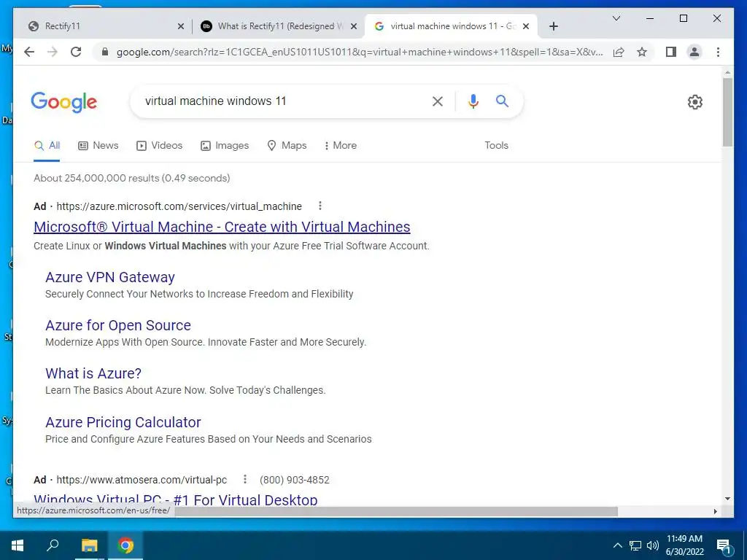Click the scroll down arrow
747x560 pixels.
(727, 499)
